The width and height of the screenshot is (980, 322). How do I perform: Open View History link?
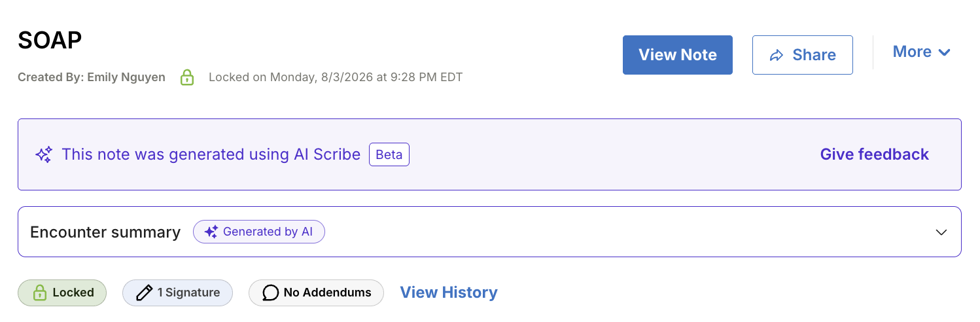tap(449, 293)
